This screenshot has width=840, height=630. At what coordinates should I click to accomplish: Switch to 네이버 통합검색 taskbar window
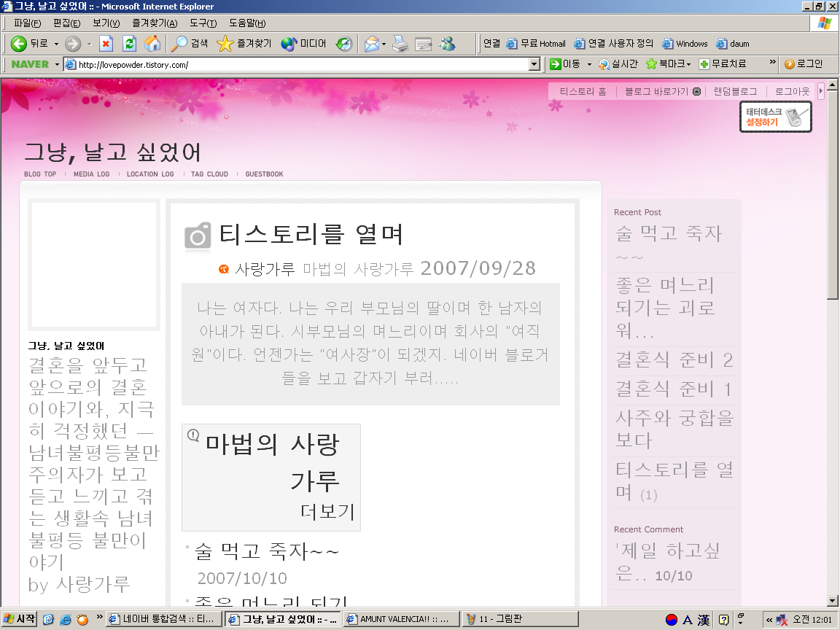pos(164,620)
